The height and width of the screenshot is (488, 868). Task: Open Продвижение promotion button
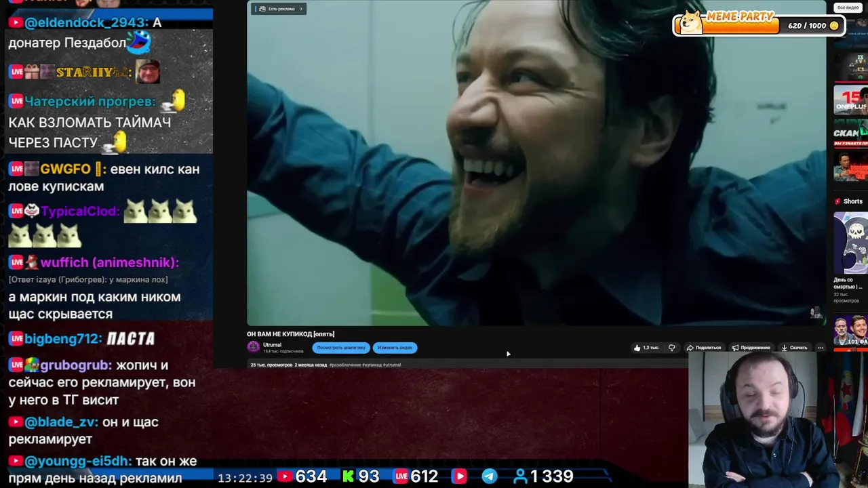tap(751, 348)
